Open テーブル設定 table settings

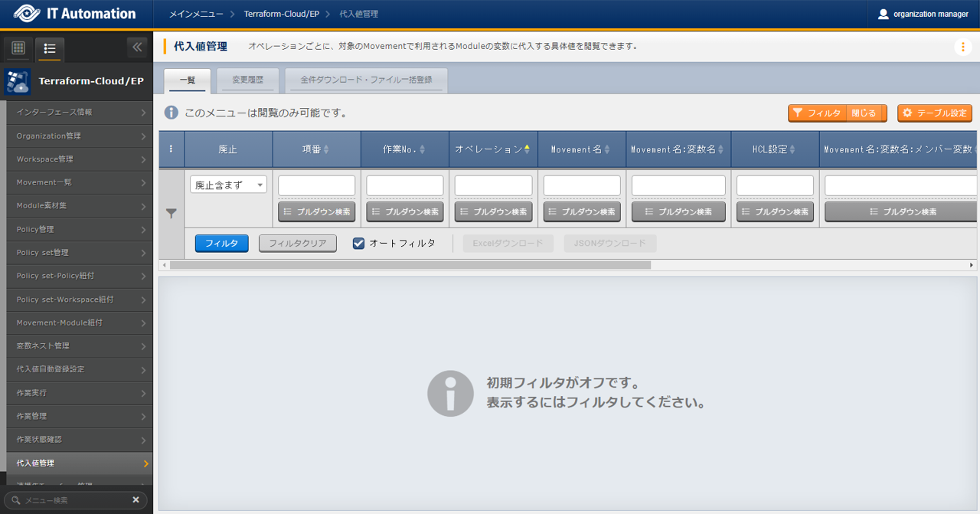coord(934,113)
